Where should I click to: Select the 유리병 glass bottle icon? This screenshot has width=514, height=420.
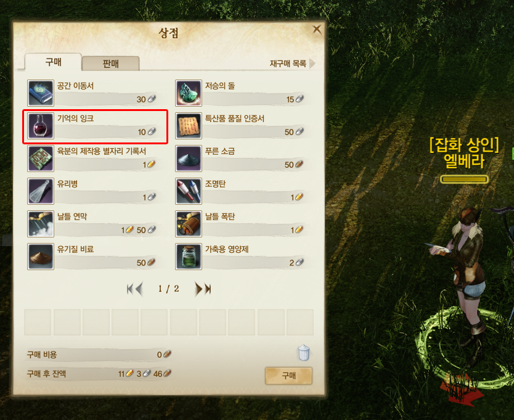click(41, 191)
